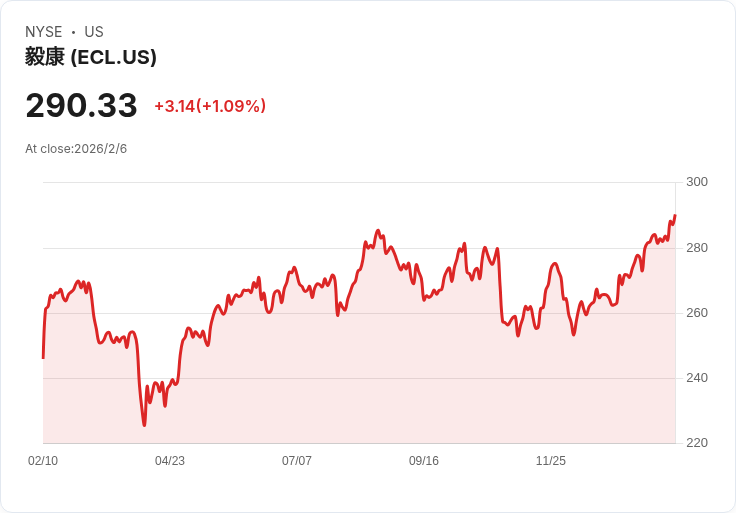
Task: Click the NYSE exchange label
Action: pyautogui.click(x=44, y=32)
